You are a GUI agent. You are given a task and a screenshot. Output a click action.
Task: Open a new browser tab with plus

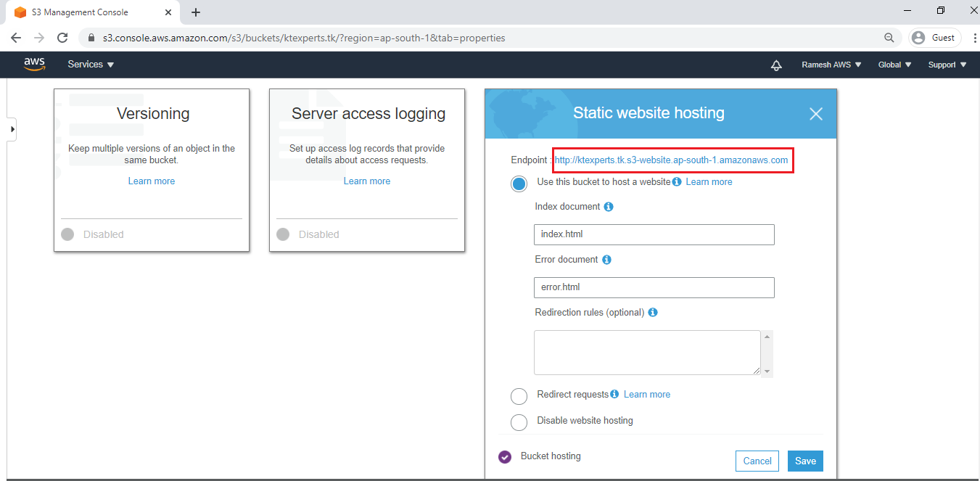pyautogui.click(x=196, y=12)
